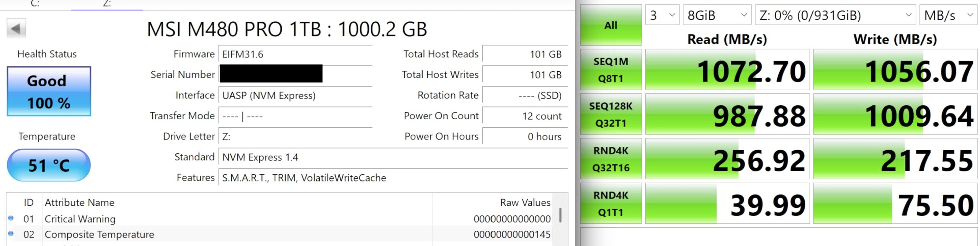Image resolution: width=980 pixels, height=246 pixels.
Task: Click the Write (MB/s) column heading
Action: coord(895,39)
